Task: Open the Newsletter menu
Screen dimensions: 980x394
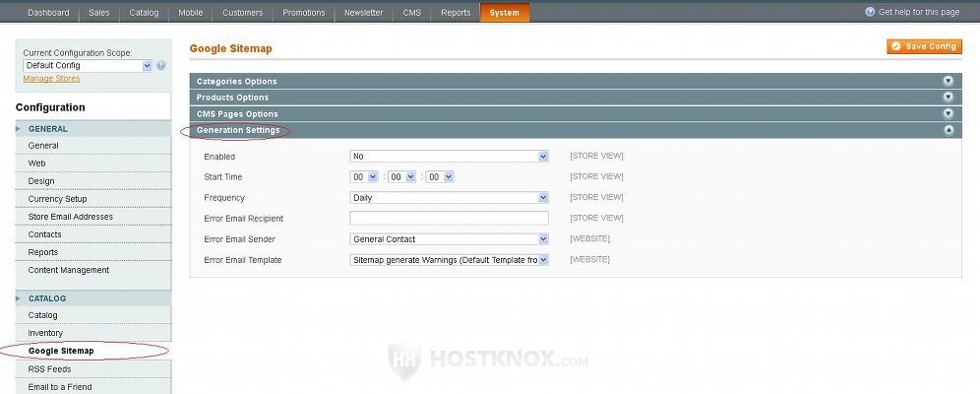Action: coord(363,13)
